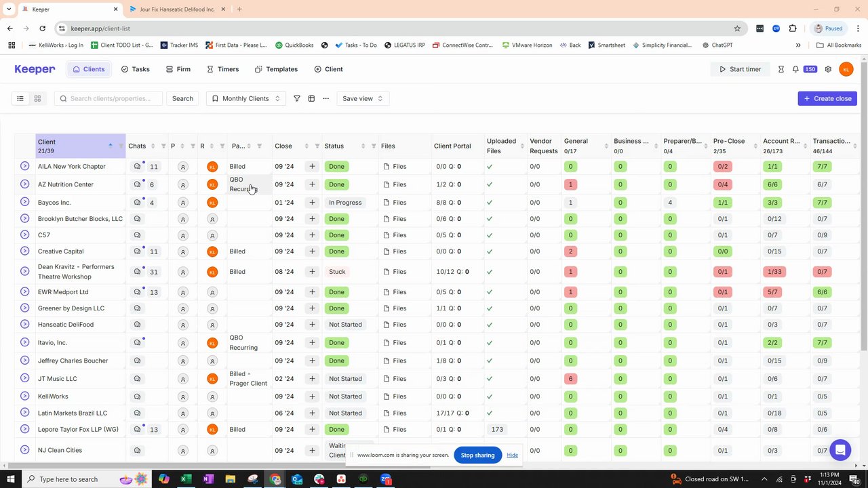Focus the Search clients/properties field
The height and width of the screenshot is (488, 868).
coord(108,98)
